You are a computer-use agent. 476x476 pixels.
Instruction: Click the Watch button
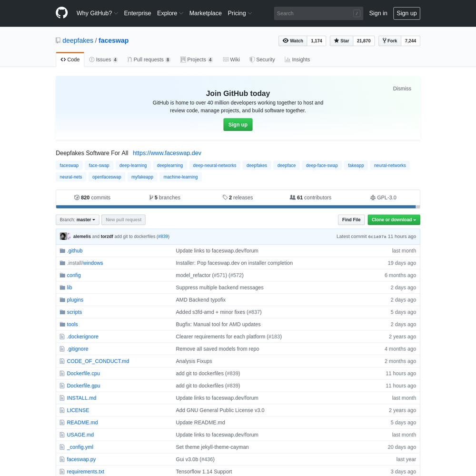point(293,40)
